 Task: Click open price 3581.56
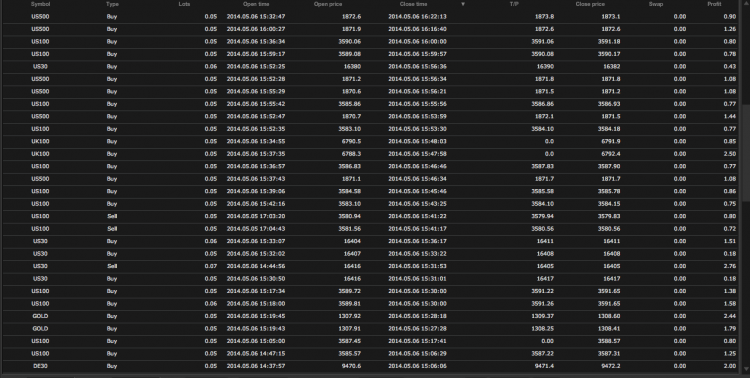pyautogui.click(x=350, y=229)
